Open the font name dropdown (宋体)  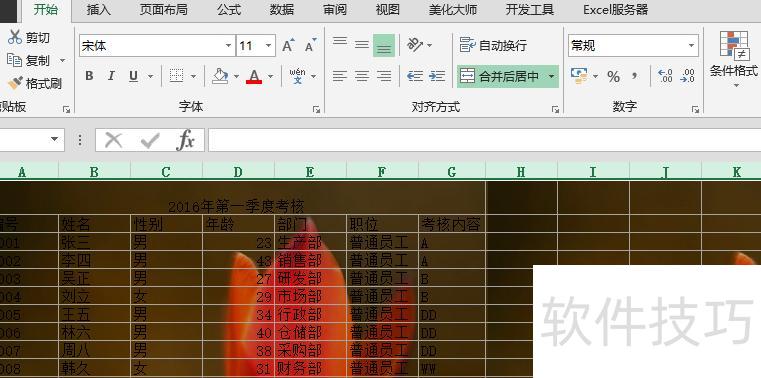point(229,46)
